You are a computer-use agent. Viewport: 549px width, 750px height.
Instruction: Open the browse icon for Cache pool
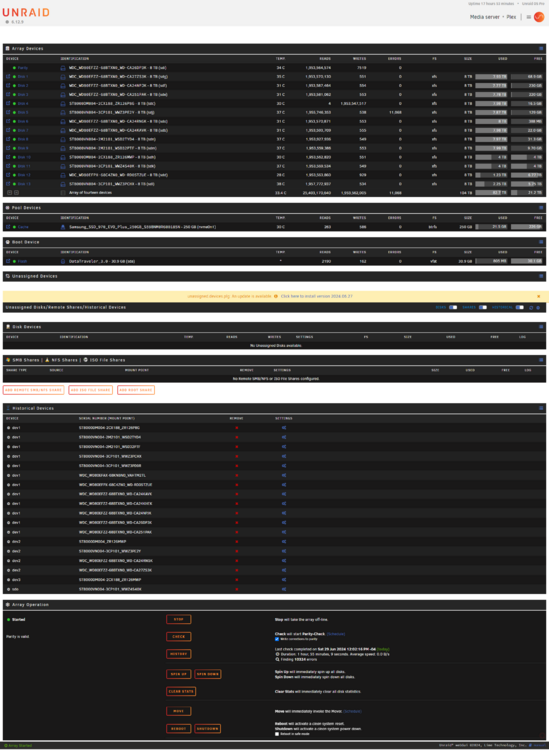[8, 227]
